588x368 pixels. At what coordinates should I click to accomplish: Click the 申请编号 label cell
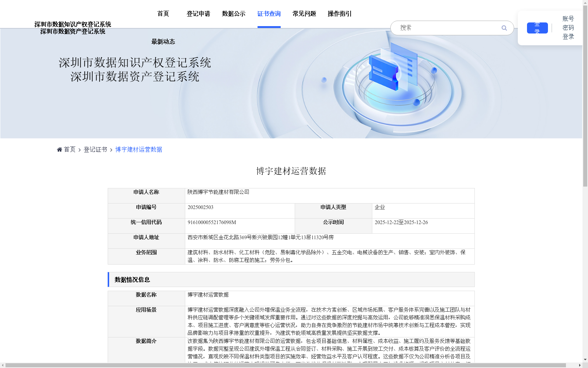click(146, 211)
